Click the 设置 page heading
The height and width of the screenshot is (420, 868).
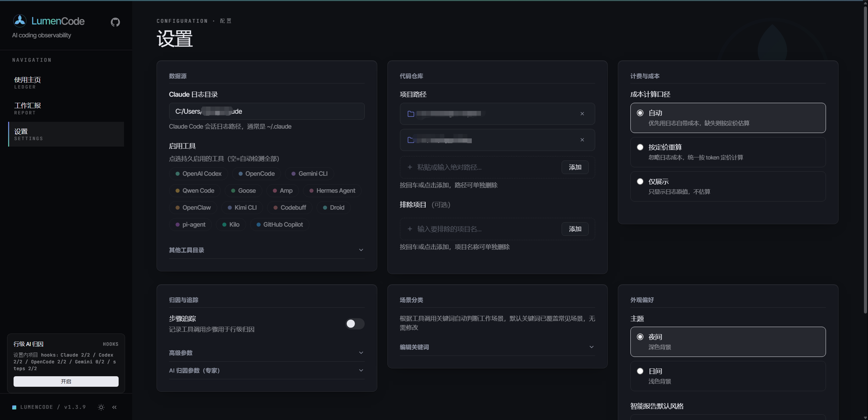coord(175,38)
